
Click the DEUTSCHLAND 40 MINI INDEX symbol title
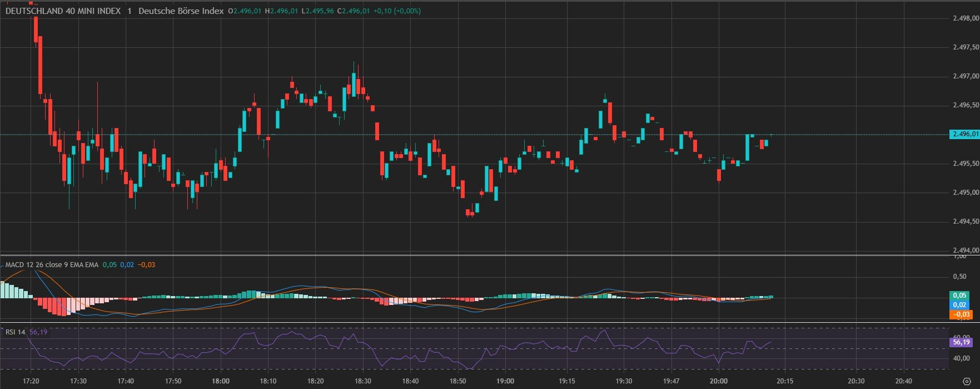[63, 11]
